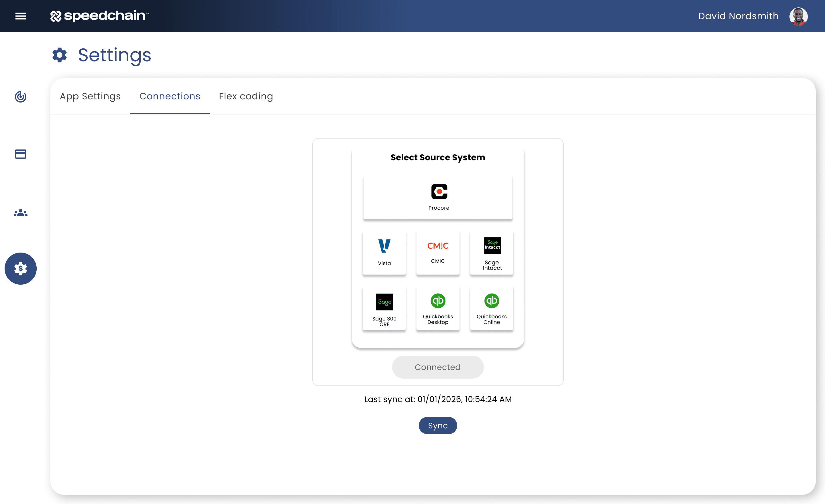Open the dashboard radar sidebar icon
The height and width of the screenshot is (504, 825).
tap(20, 97)
